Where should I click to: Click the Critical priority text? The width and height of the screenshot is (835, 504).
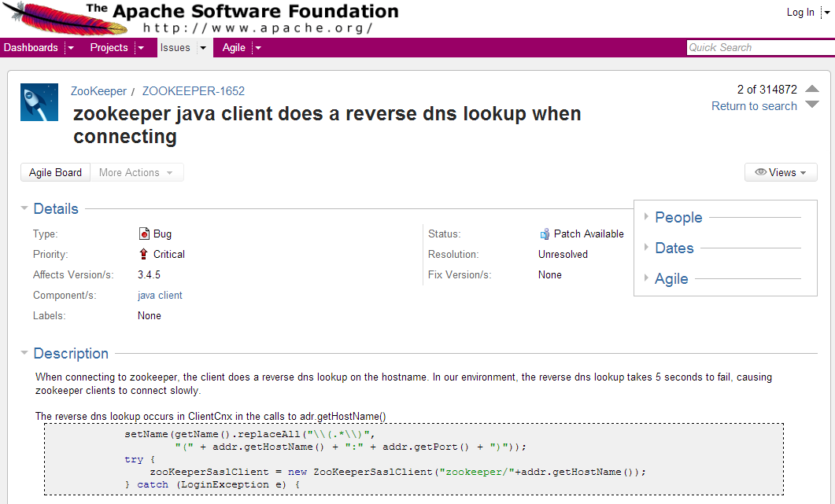[169, 255]
